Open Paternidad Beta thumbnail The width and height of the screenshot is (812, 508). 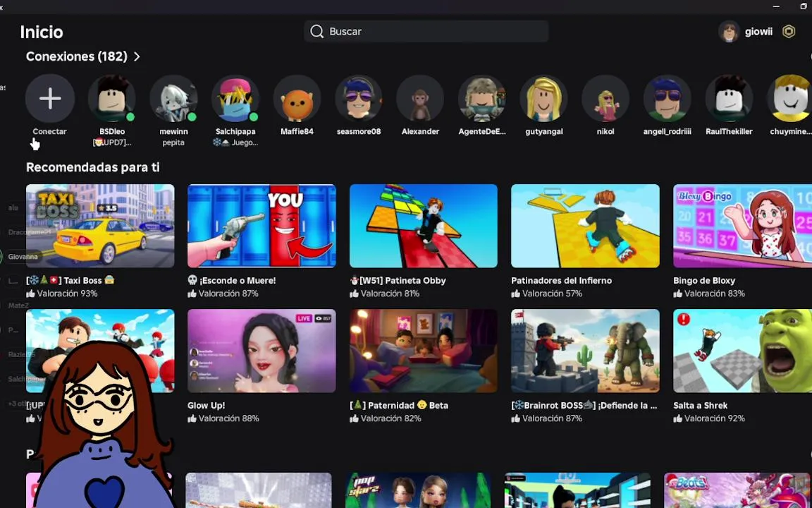(x=423, y=351)
